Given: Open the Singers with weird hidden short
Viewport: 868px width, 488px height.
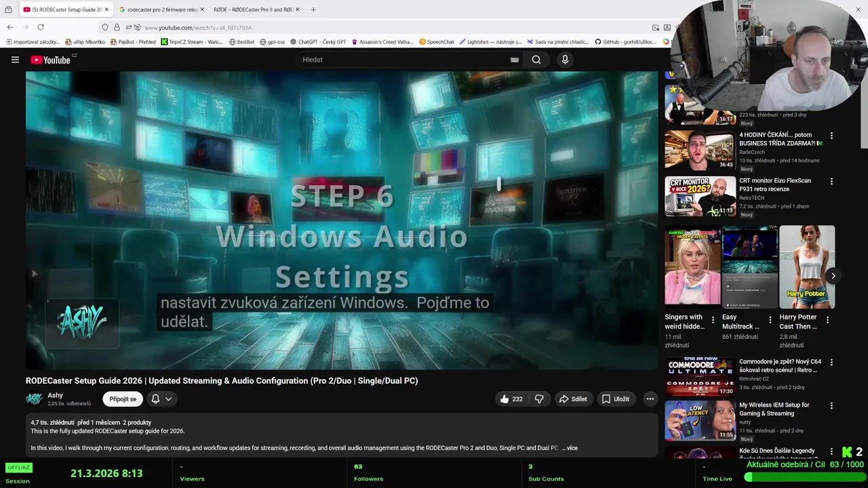Looking at the screenshot, I should tap(692, 266).
